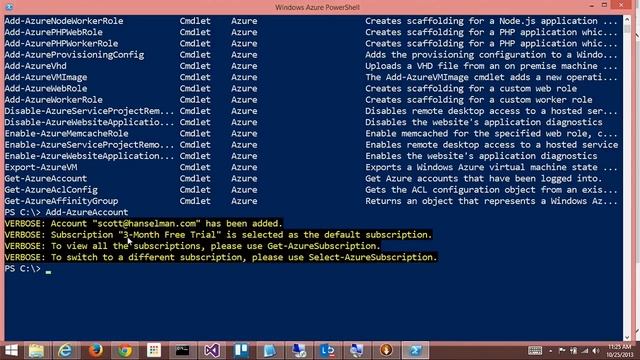640x360 pixels.
Task: Launch Google Chrome from the taskbar
Action: (125, 350)
